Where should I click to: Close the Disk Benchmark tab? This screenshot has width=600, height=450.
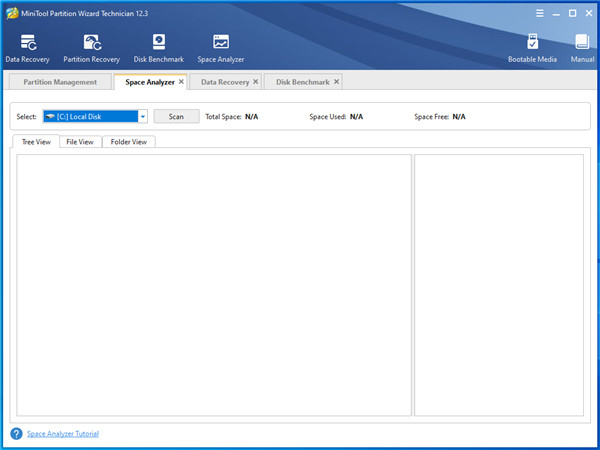click(x=337, y=82)
